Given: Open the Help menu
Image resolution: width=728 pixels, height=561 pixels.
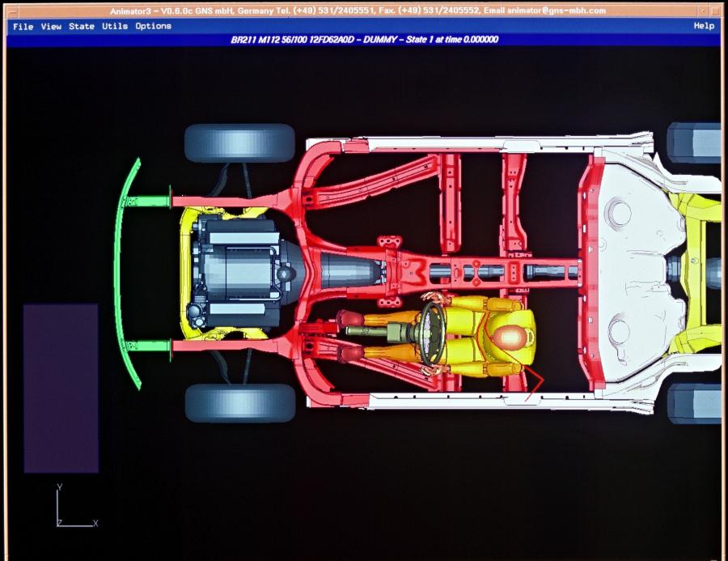Looking at the screenshot, I should [704, 26].
